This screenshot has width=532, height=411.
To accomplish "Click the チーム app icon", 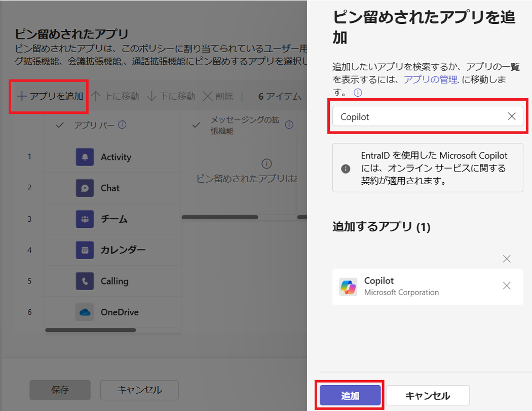I will [x=85, y=219].
